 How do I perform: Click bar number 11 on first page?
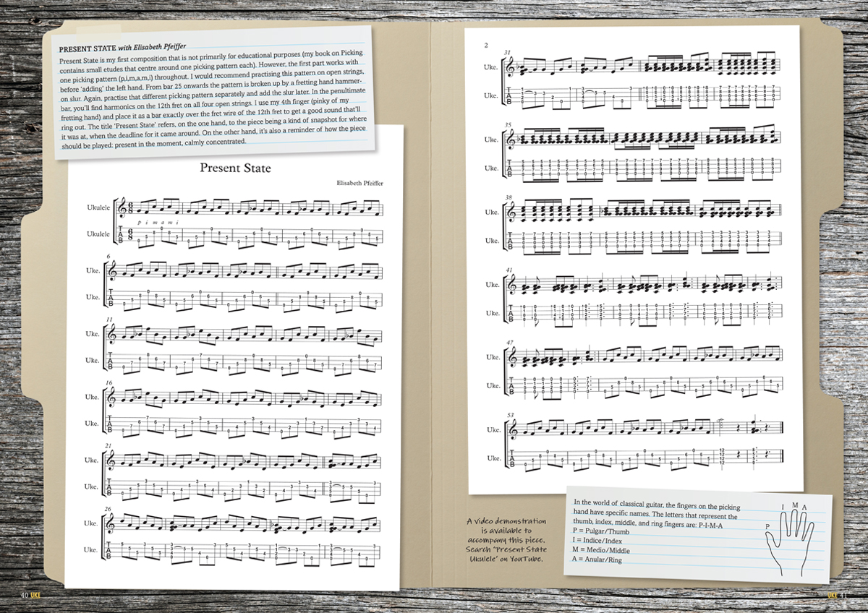point(109,320)
